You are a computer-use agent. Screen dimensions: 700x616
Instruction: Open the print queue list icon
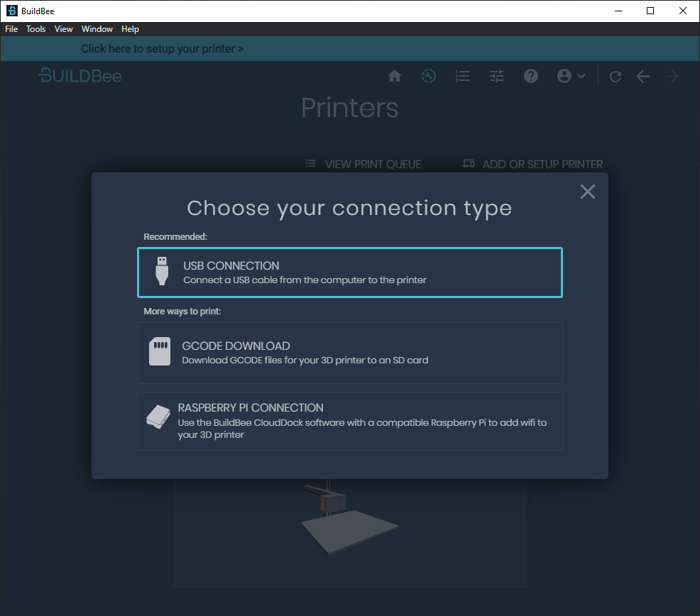[x=462, y=76]
